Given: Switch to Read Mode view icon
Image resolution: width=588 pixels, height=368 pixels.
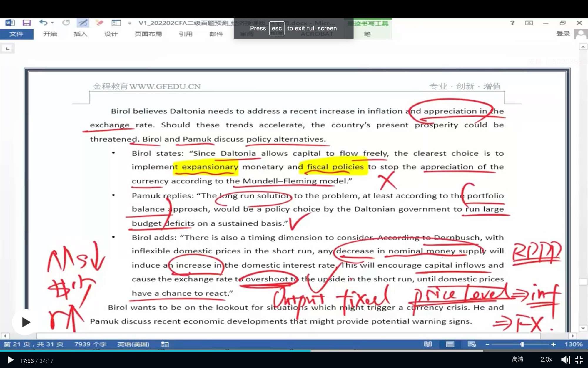Looking at the screenshot, I should click(428, 344).
